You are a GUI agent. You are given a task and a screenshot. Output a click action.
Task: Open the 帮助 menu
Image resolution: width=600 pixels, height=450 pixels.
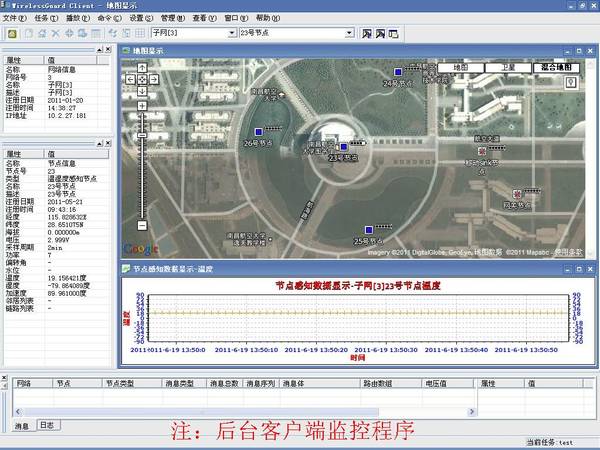(268, 18)
